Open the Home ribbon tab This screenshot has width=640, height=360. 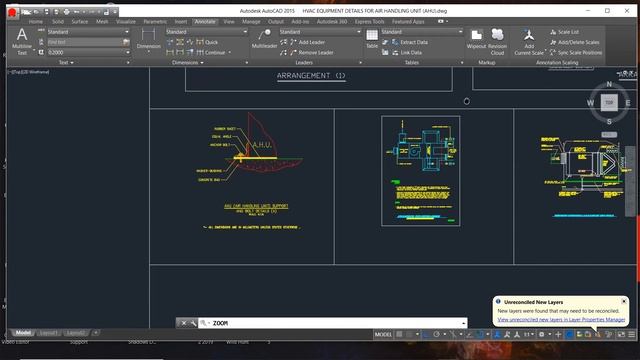[36, 22]
